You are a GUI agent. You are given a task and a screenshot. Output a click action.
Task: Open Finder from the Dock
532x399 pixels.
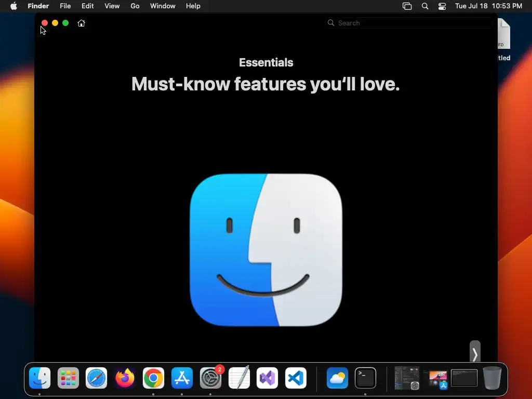pyautogui.click(x=39, y=378)
